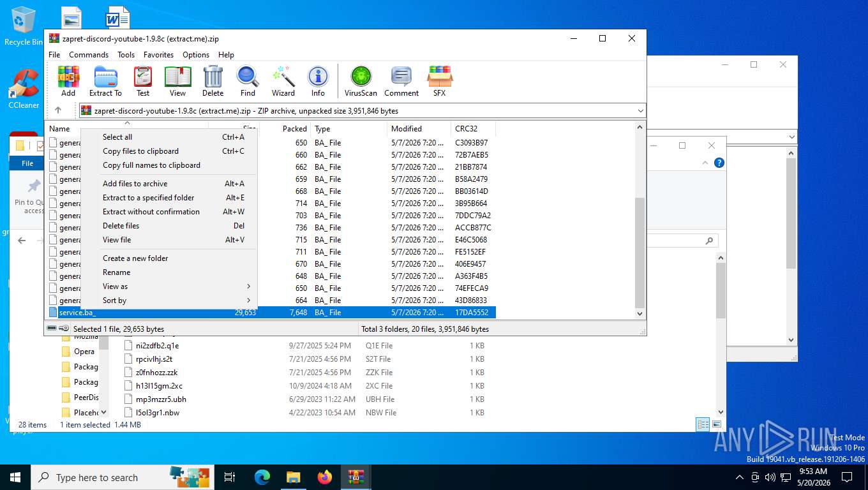
Task: Click the Find magnifier icon
Action: coord(248,81)
